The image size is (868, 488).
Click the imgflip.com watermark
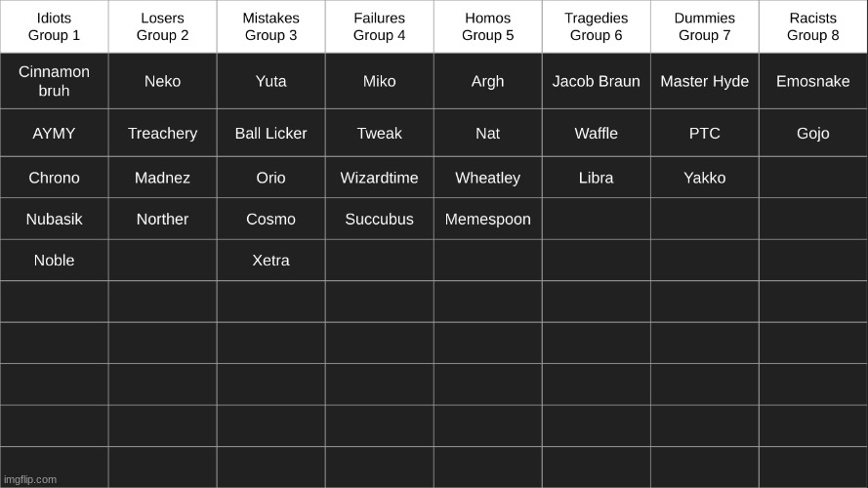[x=30, y=479]
